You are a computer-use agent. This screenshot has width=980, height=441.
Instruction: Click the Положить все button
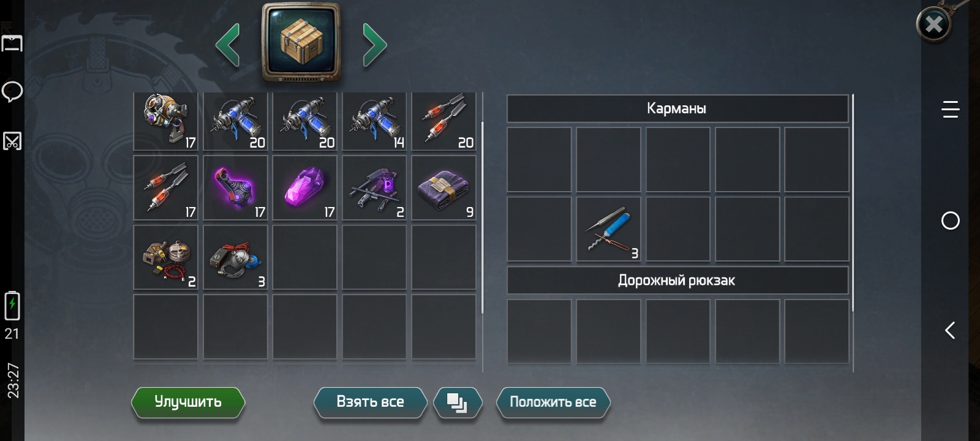553,402
